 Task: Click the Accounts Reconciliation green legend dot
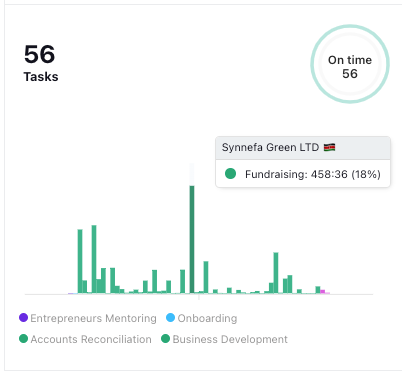pos(23,339)
